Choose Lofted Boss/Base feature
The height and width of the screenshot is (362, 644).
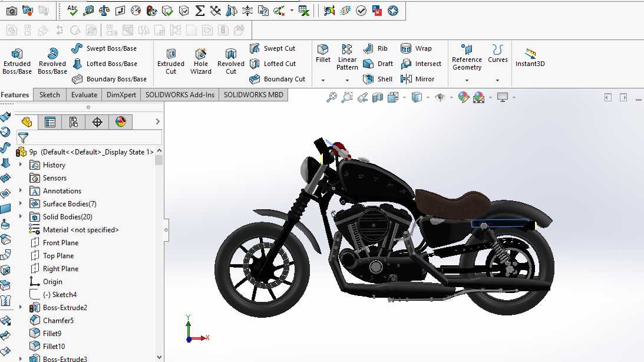104,64
